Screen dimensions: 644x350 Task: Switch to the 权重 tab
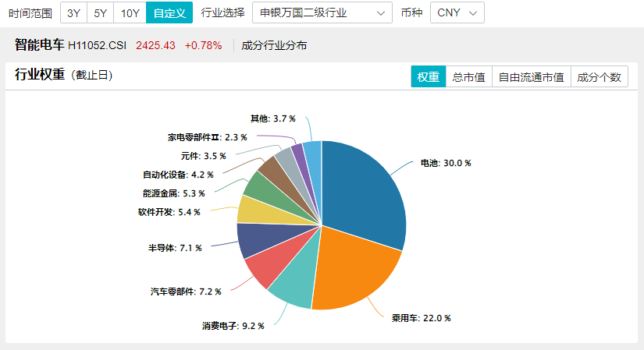[428, 76]
